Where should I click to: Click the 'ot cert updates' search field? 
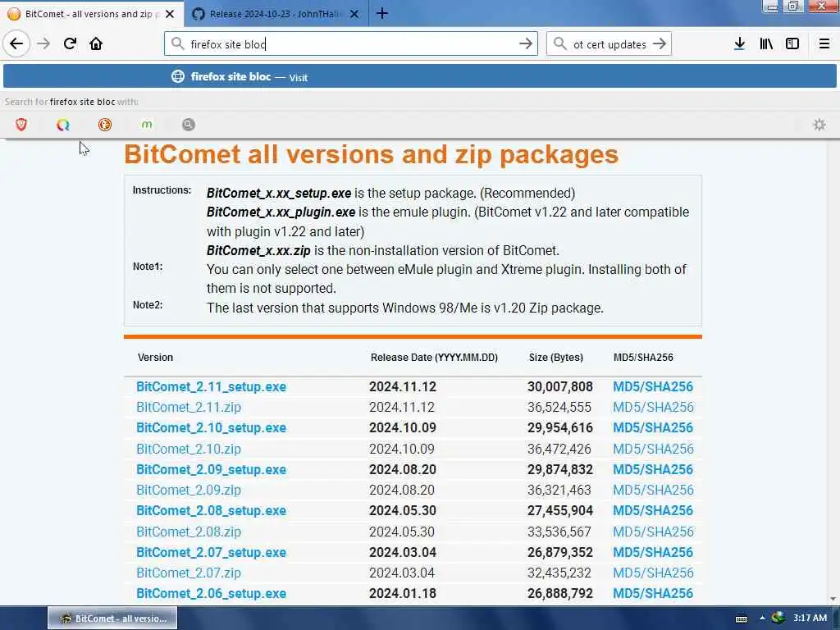click(609, 44)
